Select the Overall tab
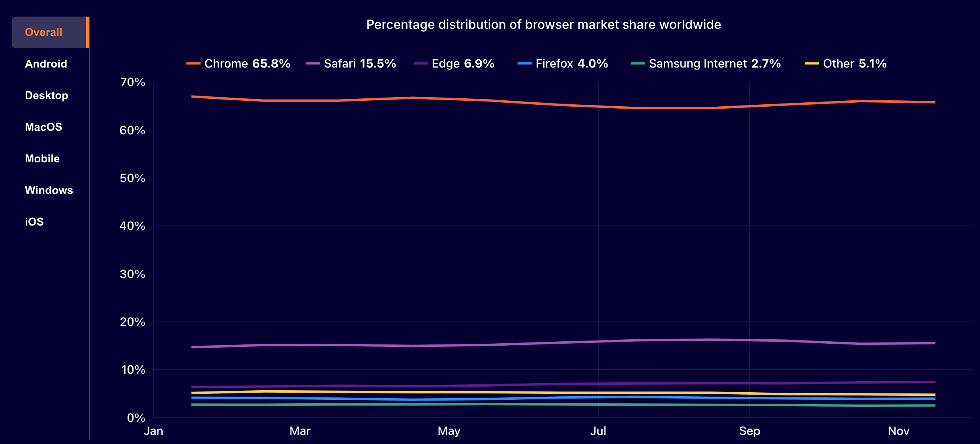The height and width of the screenshot is (444, 980). click(x=43, y=32)
